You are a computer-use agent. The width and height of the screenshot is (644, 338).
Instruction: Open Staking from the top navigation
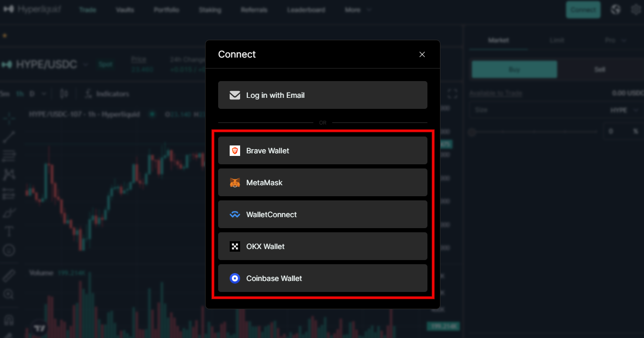pyautogui.click(x=210, y=10)
